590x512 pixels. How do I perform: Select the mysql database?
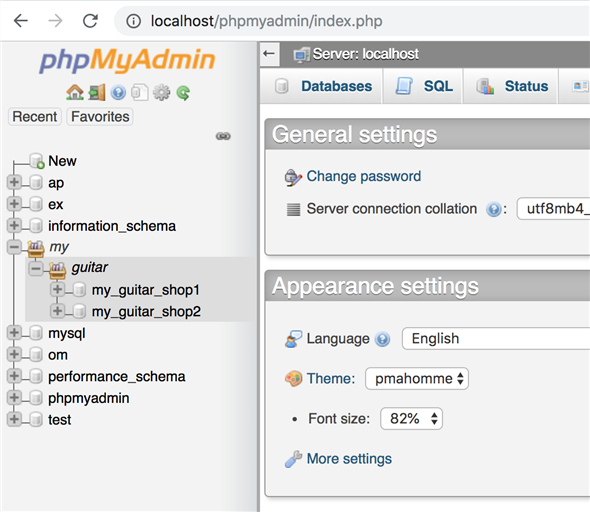(x=67, y=334)
